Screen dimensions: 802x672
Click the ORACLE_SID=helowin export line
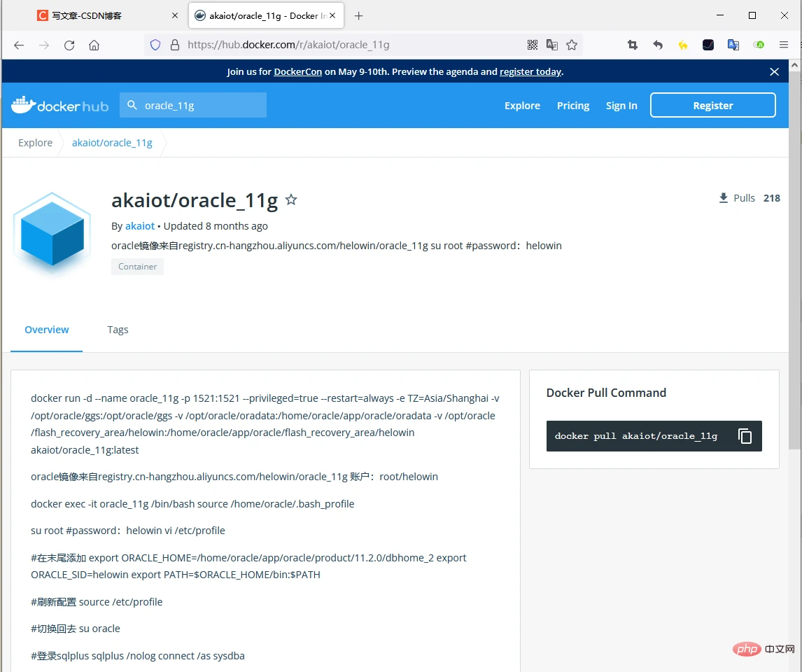pyautogui.click(x=176, y=575)
